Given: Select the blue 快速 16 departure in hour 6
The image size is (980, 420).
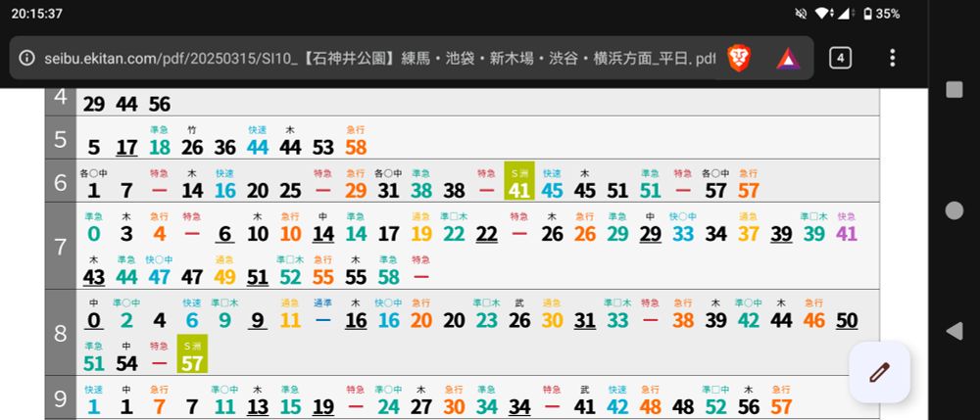Looking at the screenshot, I should point(225,184).
